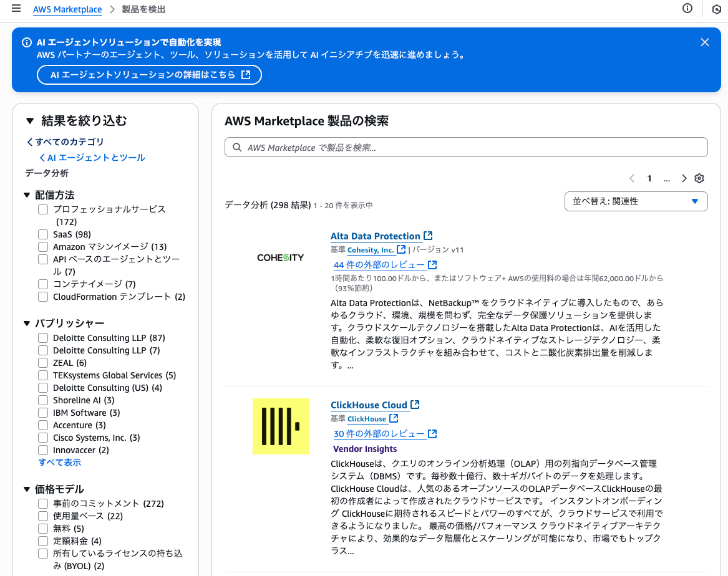This screenshot has width=728, height=576.
Task: Collapse the 配信方法 filter section
Action: click(x=27, y=195)
